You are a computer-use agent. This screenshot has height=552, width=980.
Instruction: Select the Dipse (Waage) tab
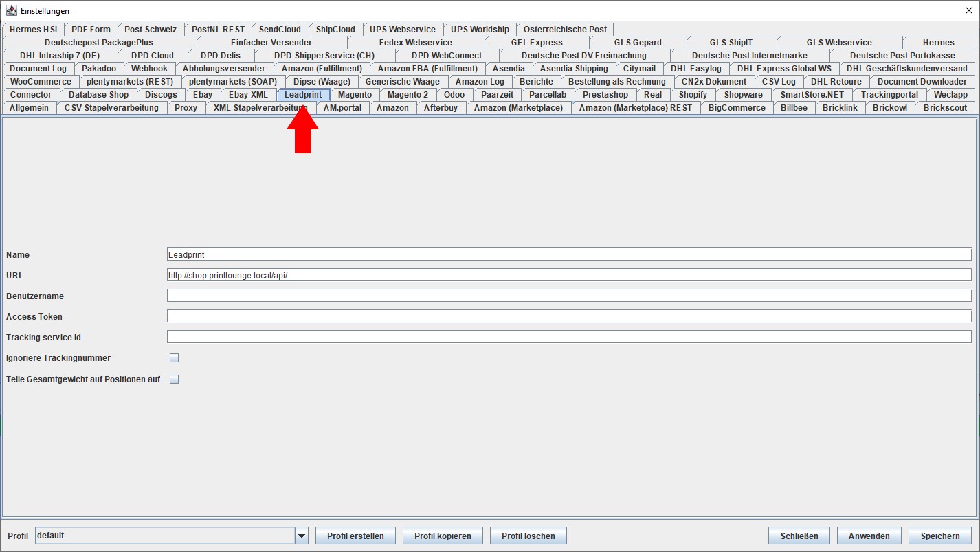coord(322,82)
